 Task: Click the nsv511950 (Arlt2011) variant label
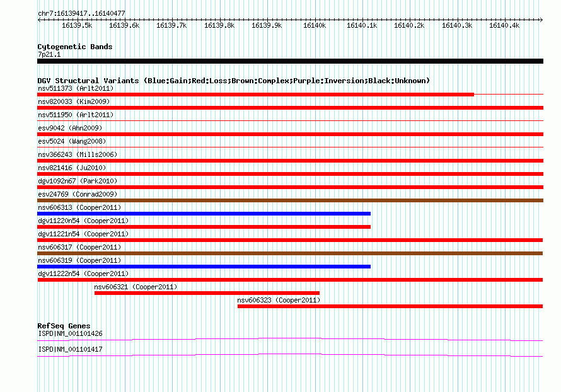pyautogui.click(x=76, y=115)
